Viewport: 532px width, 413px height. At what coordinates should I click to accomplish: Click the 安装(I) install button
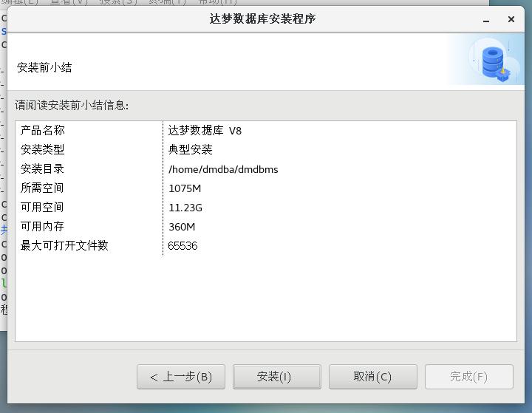point(277,377)
